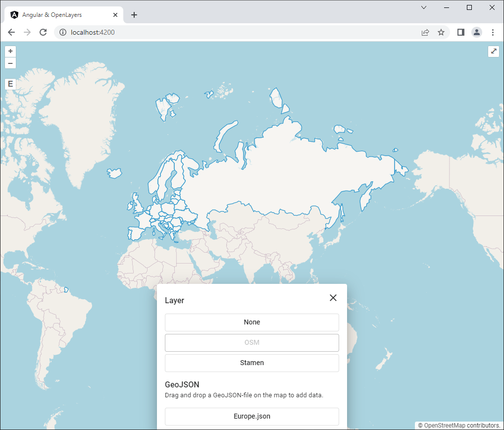
Task: Open a new browser tab
Action: [x=134, y=15]
